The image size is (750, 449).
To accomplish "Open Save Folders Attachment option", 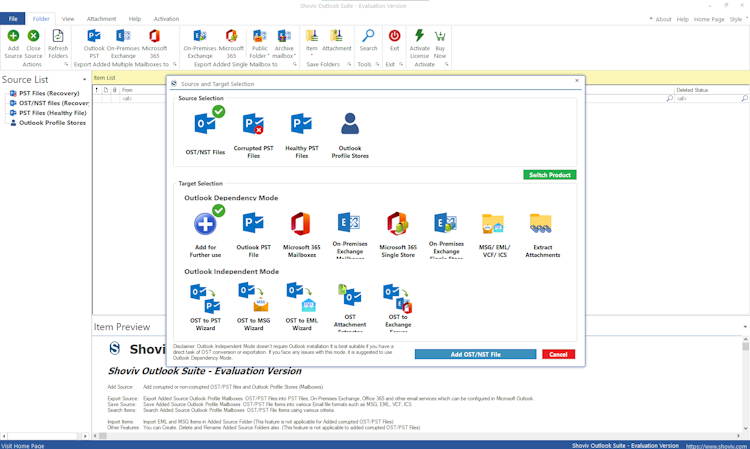I will click(x=336, y=41).
